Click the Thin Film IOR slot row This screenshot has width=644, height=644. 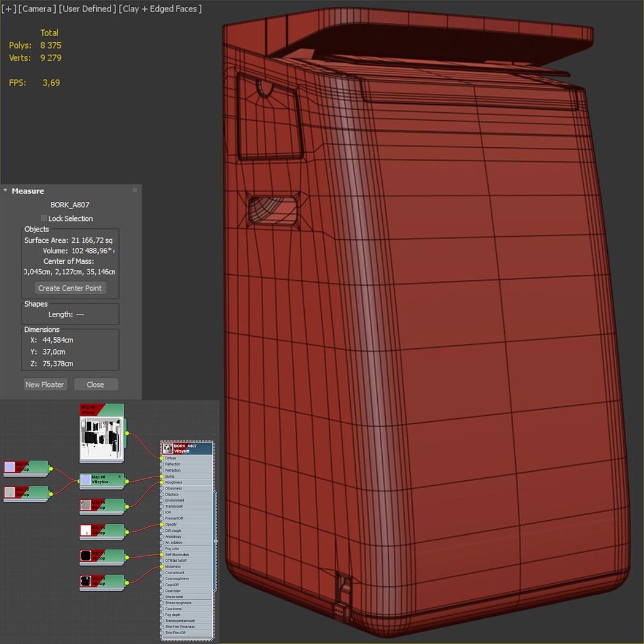(x=187, y=633)
